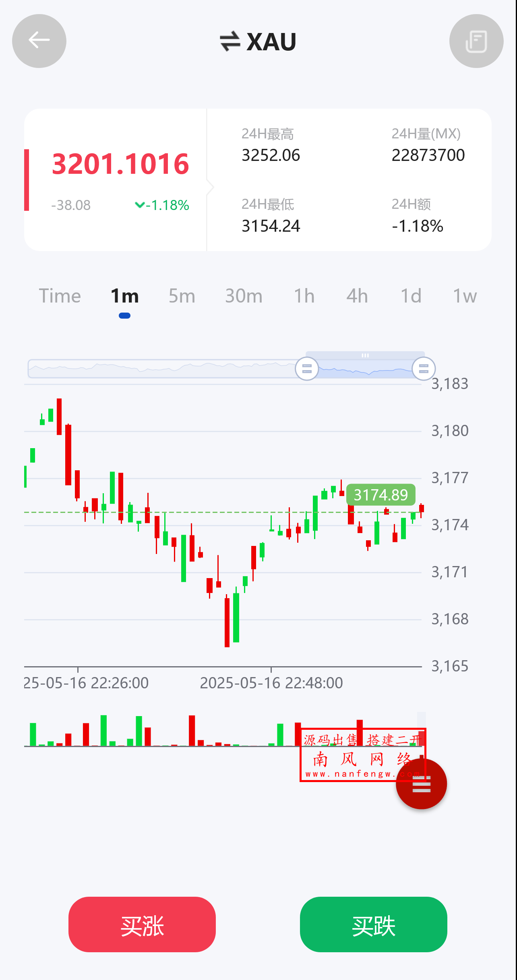
Task: Select the 1w interval tab
Action: tap(465, 296)
